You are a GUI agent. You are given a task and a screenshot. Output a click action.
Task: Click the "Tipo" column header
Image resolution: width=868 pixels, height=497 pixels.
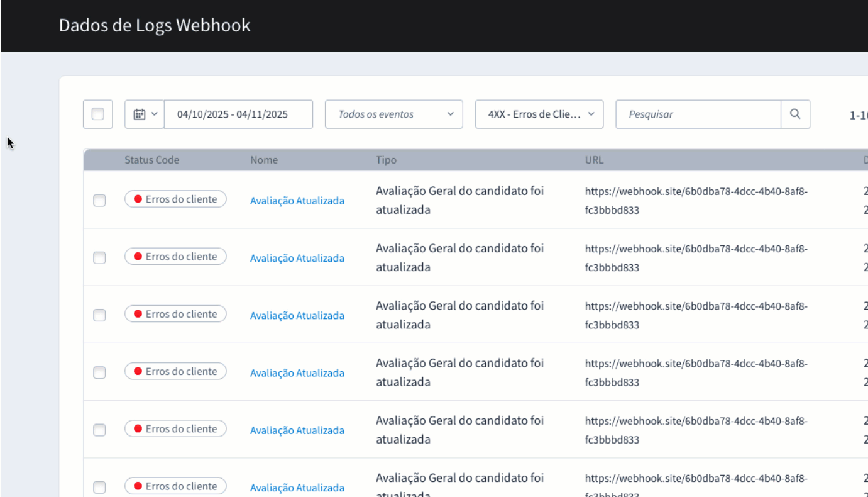point(386,160)
